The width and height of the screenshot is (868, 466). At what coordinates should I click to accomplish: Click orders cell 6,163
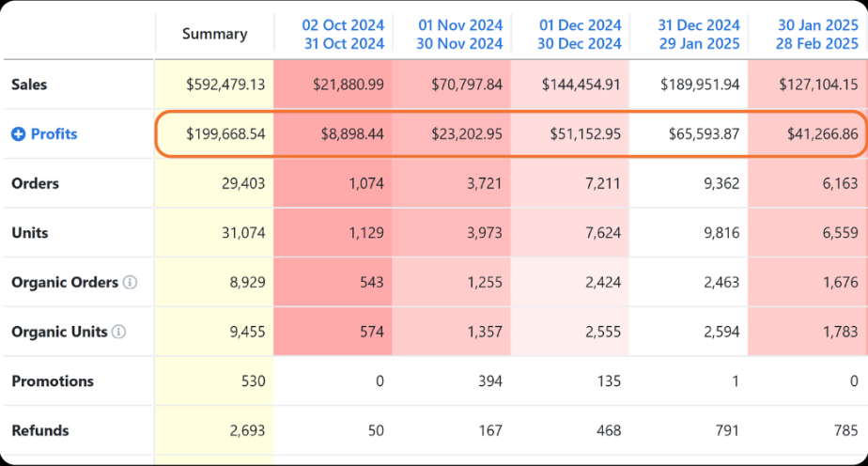click(x=841, y=183)
